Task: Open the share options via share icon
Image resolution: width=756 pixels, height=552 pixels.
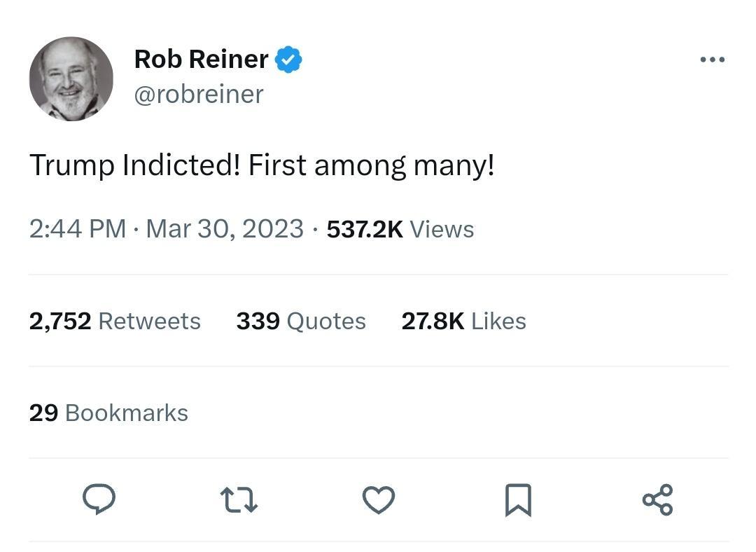Action: (x=657, y=499)
